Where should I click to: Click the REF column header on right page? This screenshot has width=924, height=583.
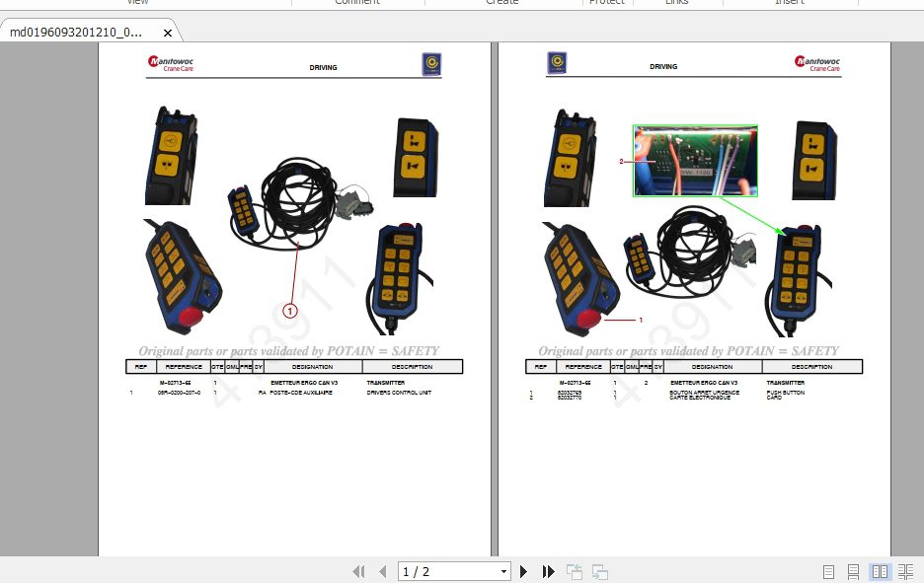click(541, 367)
